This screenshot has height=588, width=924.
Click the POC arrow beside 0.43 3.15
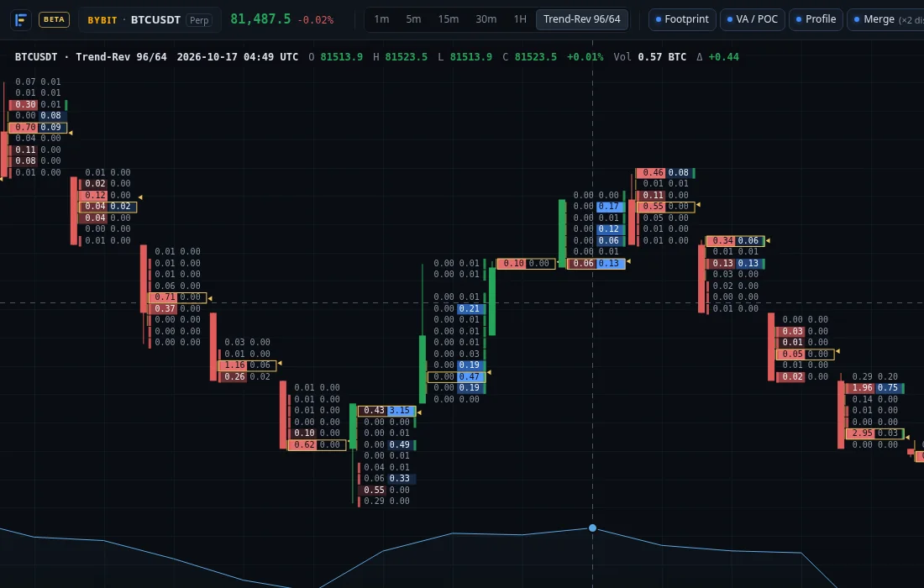point(419,412)
